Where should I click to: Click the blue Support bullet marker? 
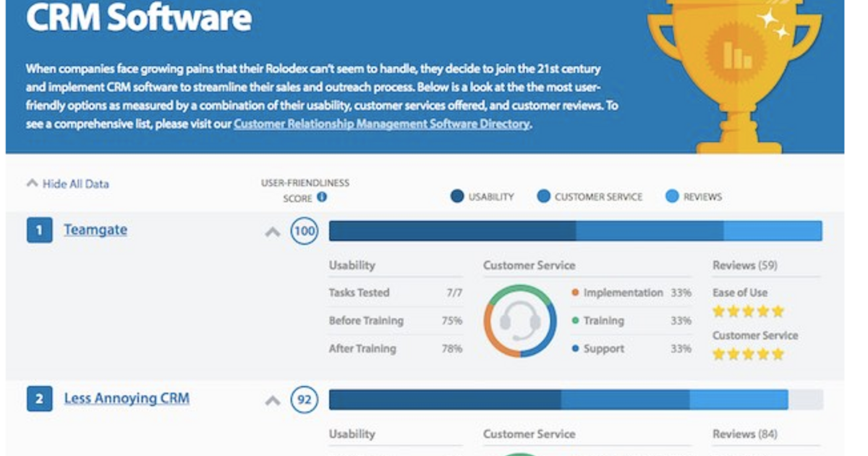(x=576, y=348)
